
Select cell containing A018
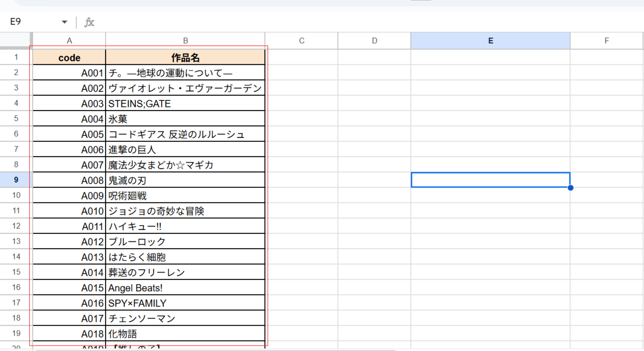coord(69,333)
